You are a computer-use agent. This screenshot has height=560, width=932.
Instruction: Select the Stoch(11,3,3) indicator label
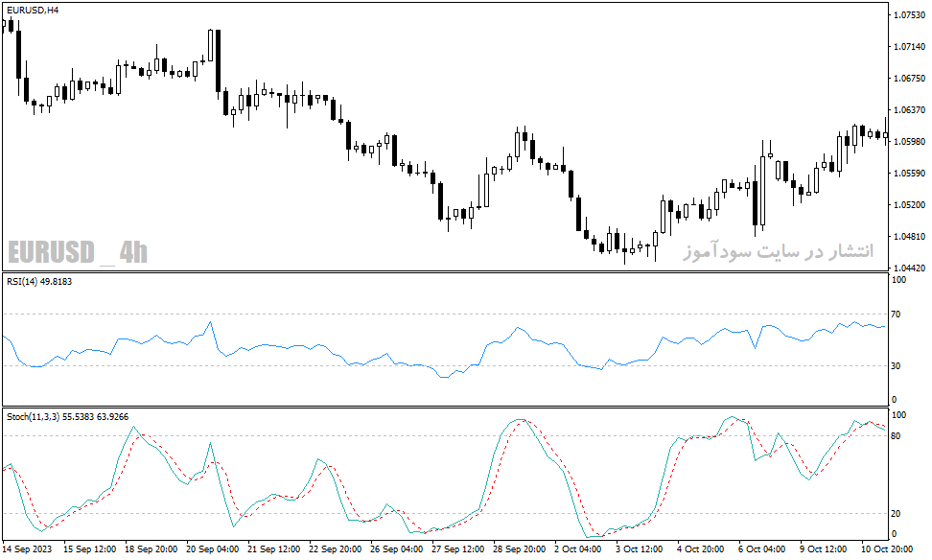(34, 417)
